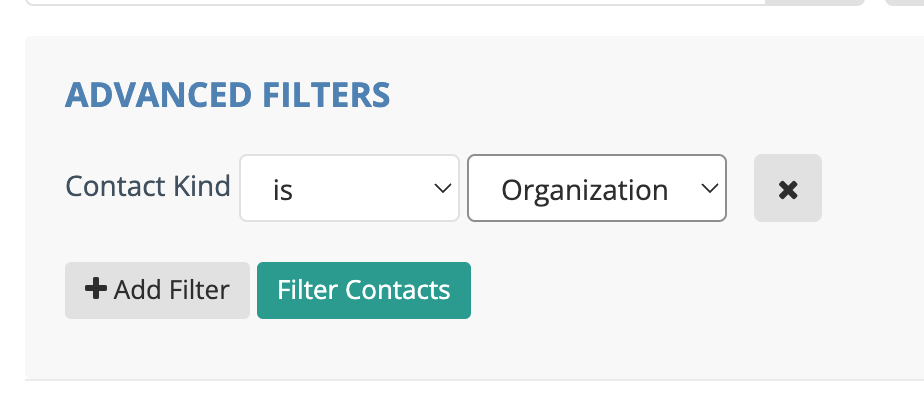This screenshot has height=412, width=924.
Task: Open the "is" operator dropdown
Action: 349,188
